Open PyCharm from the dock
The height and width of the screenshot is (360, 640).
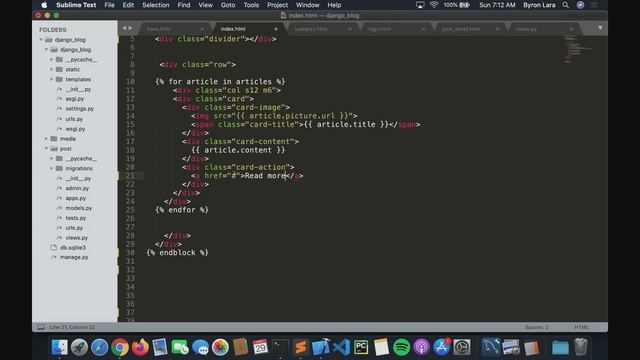(361, 347)
